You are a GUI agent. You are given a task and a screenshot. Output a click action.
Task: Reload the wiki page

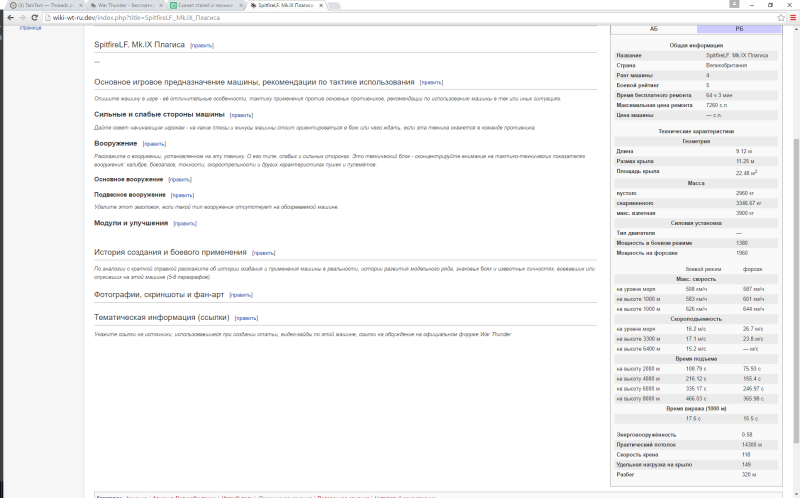[x=35, y=17]
